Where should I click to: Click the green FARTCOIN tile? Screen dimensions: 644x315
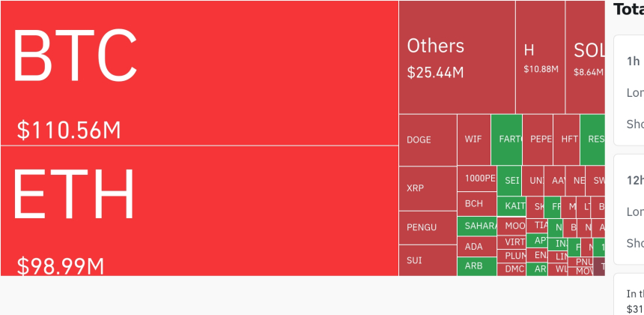(x=507, y=139)
